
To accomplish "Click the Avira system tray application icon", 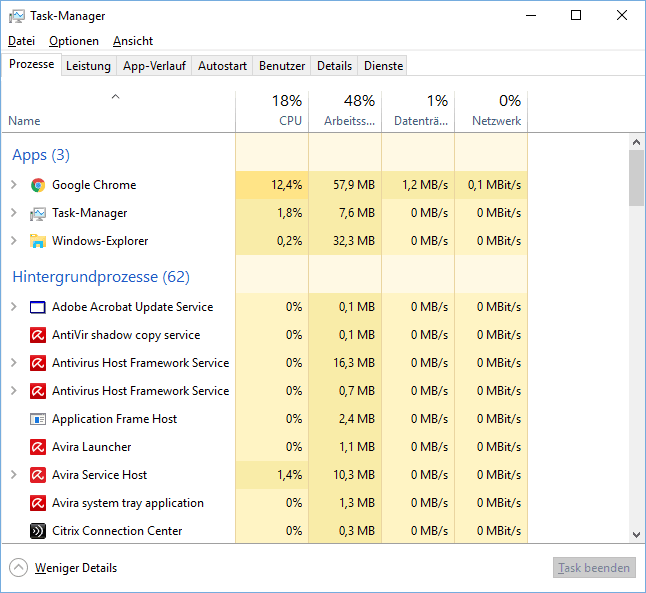I will click(38, 503).
